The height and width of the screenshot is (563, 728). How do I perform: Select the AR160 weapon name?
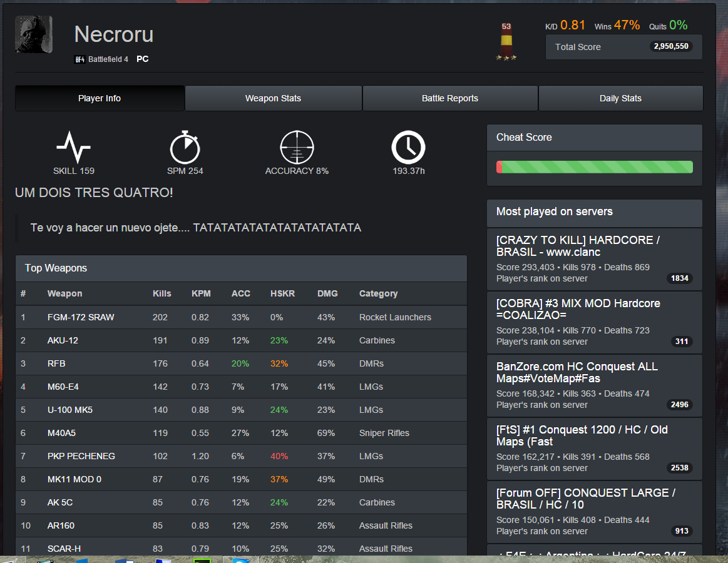tap(61, 525)
